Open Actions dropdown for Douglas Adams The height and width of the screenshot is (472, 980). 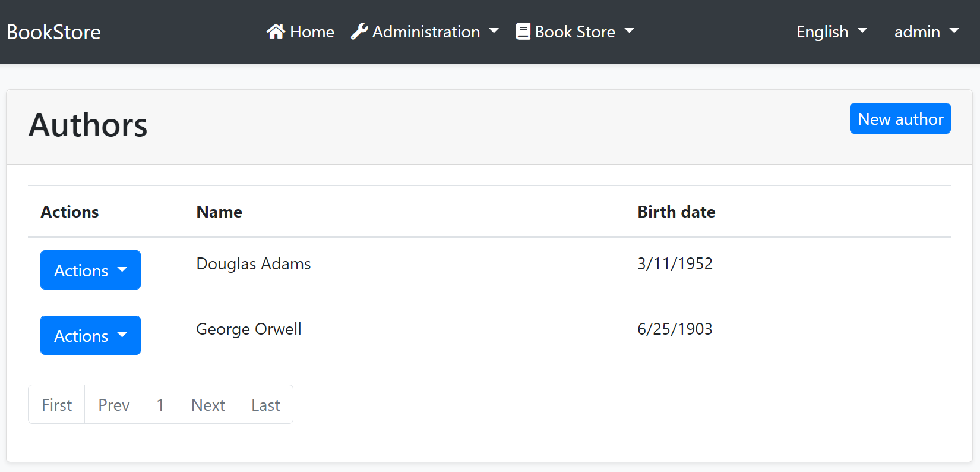click(x=90, y=270)
